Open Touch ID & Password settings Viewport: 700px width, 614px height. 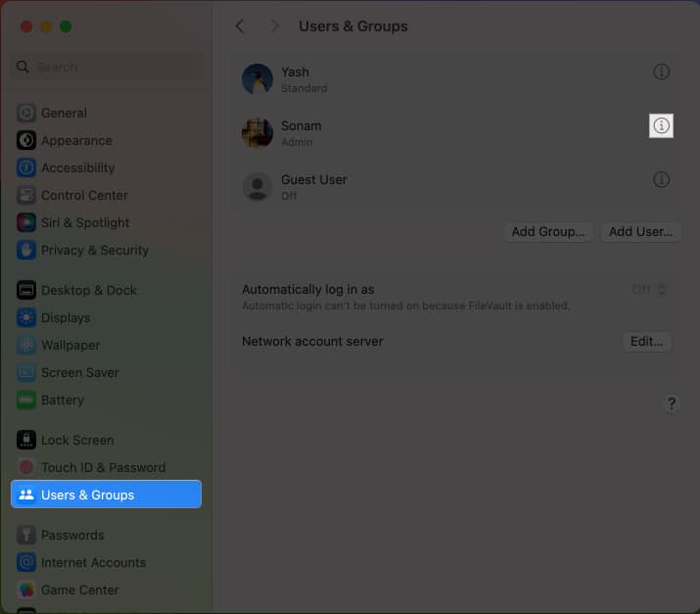[x=106, y=467]
